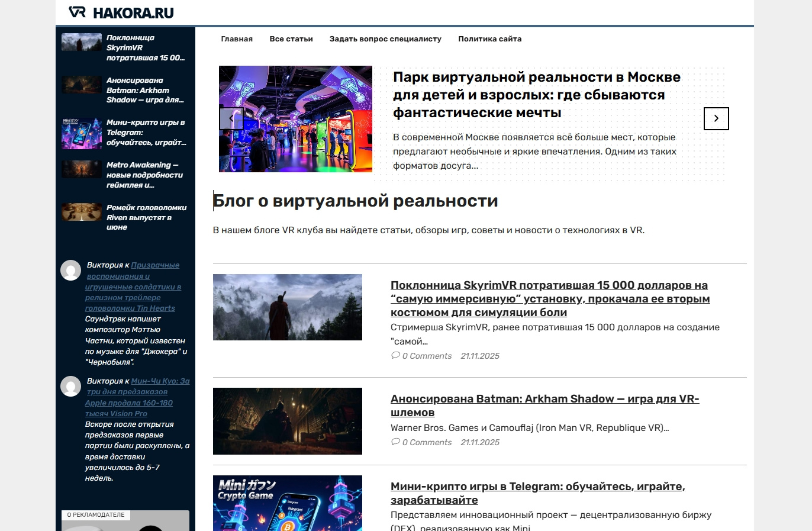Image resolution: width=812 pixels, height=531 pixels.
Task: Click the excerpt Представляем инновационный проект
Action: tap(551, 521)
